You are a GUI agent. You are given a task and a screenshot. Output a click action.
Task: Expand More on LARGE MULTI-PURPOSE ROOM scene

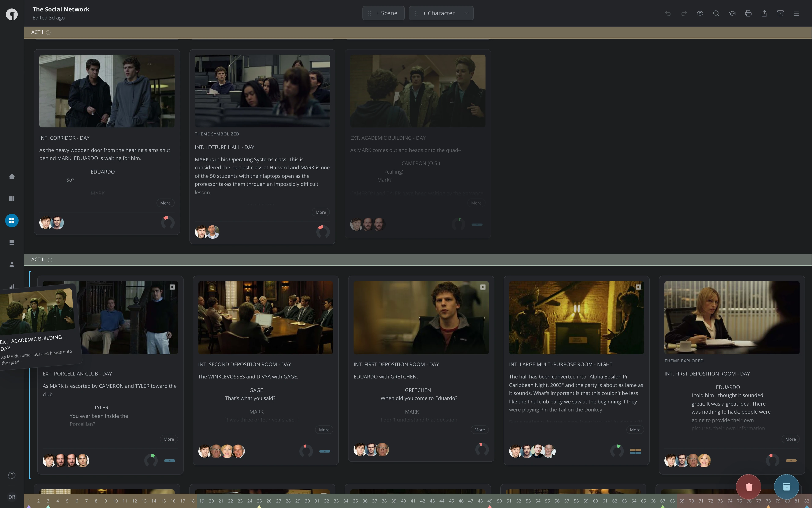tap(635, 430)
